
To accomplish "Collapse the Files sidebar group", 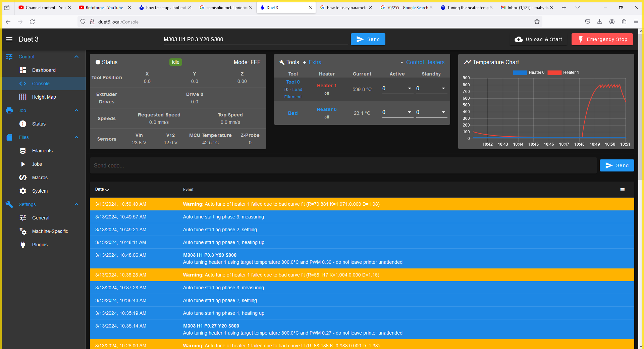I will point(76,137).
